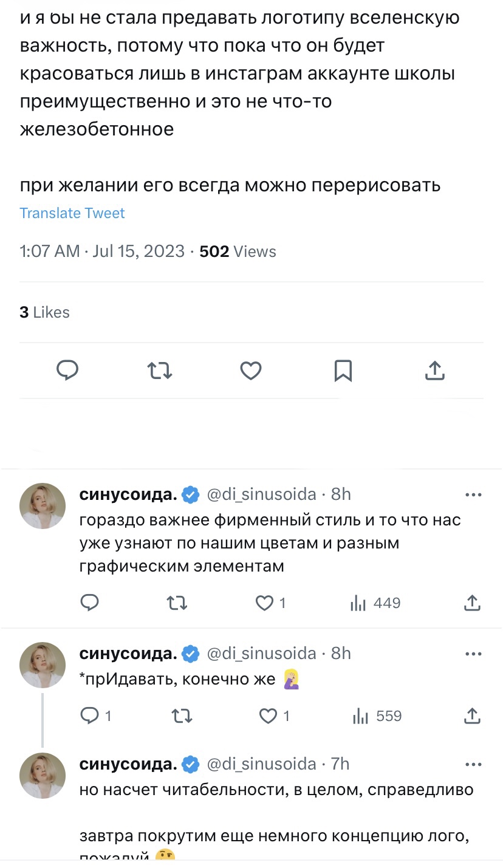
Task: Like the reply about фирменный стиль
Action: (x=264, y=603)
